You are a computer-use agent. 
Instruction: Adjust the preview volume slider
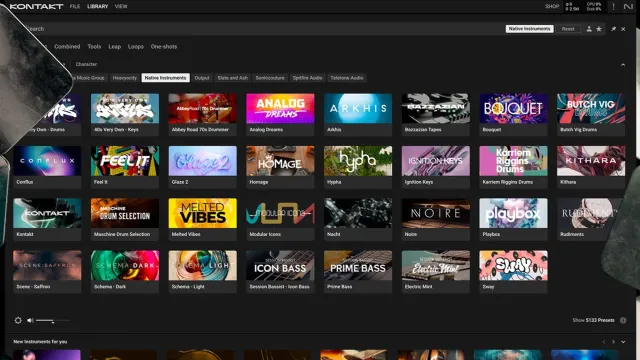pos(53,321)
